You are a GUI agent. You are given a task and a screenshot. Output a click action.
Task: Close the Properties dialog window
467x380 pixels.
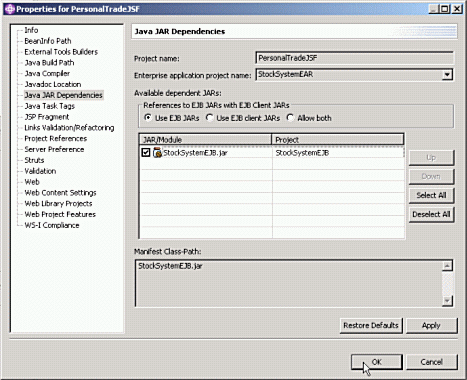457,9
